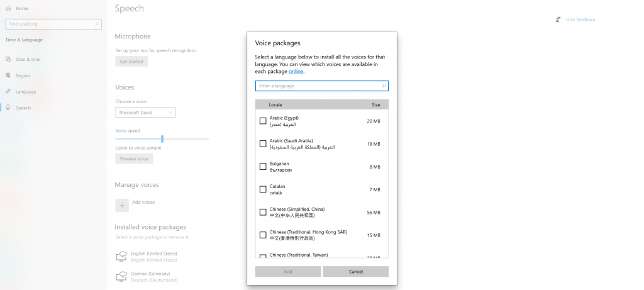Tick the Catalan checkbox

point(263,189)
